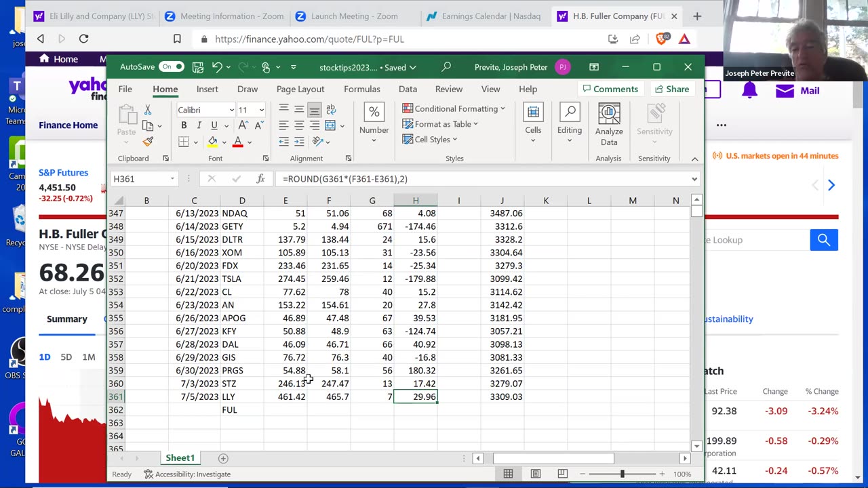Center text horizontally in the cell
This screenshot has height=488, width=868.
click(299, 125)
